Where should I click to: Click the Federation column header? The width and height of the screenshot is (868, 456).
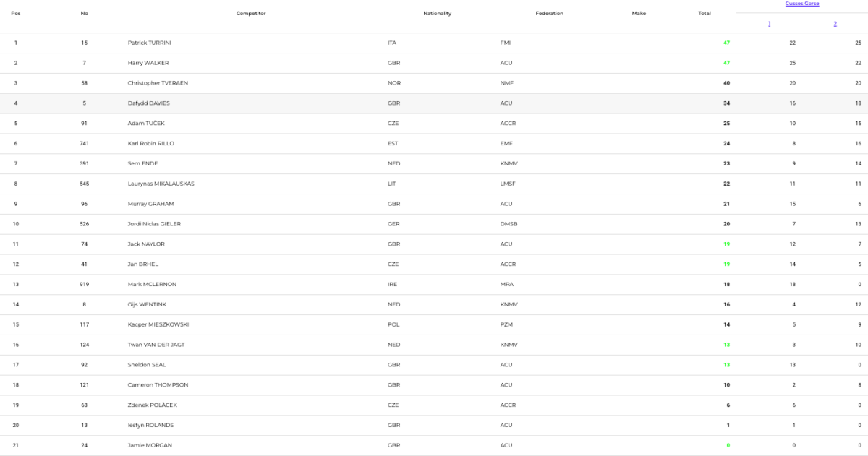[x=549, y=13]
